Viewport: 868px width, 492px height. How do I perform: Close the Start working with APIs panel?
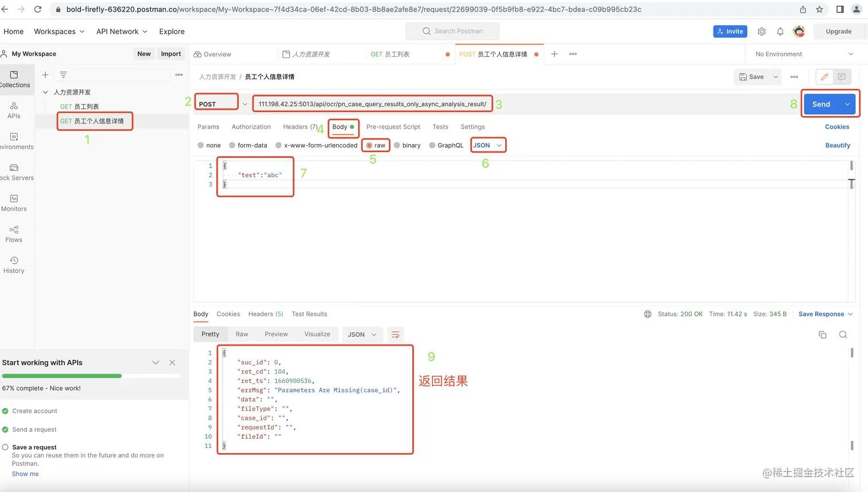point(172,363)
